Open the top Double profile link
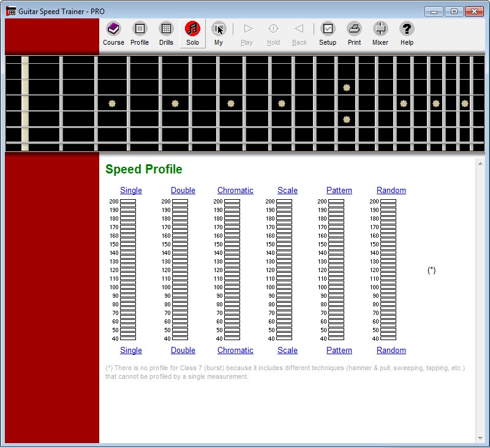 [183, 190]
